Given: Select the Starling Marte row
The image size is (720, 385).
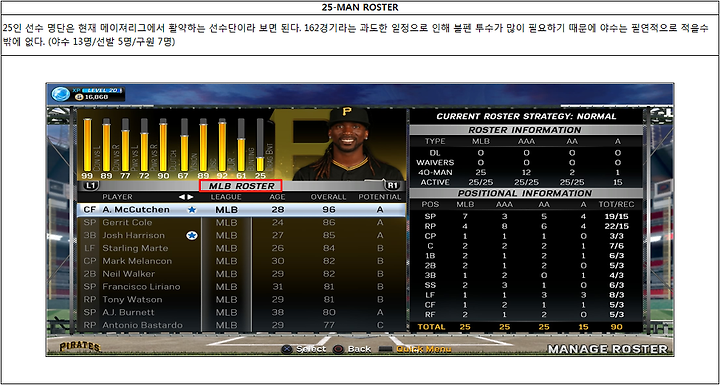Looking at the screenshot, I should pyautogui.click(x=242, y=248).
